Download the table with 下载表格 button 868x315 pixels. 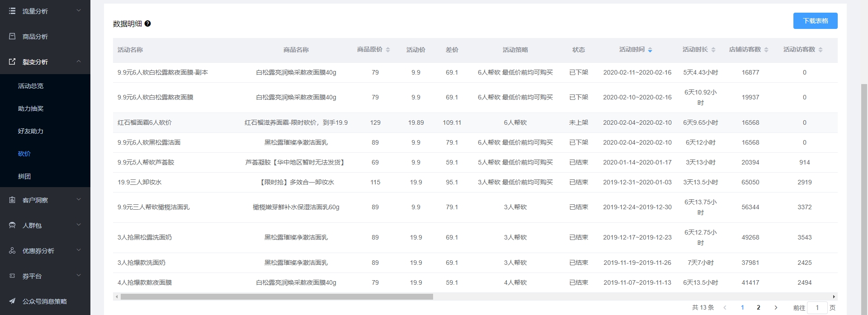pos(815,21)
